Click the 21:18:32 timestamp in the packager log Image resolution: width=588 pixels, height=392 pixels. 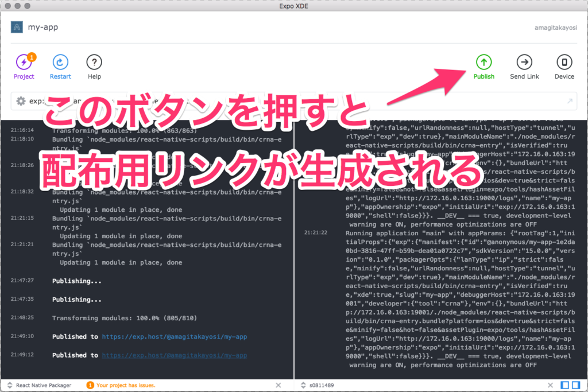22,192
